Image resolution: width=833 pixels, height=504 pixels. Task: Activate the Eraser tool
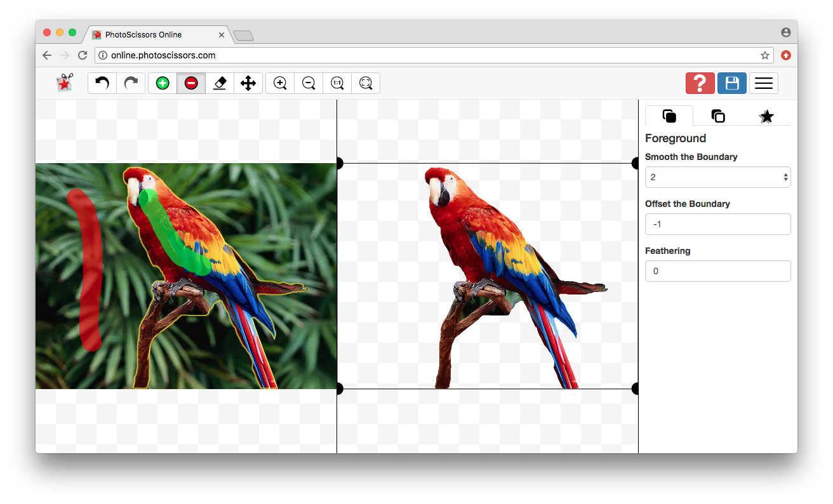click(220, 83)
